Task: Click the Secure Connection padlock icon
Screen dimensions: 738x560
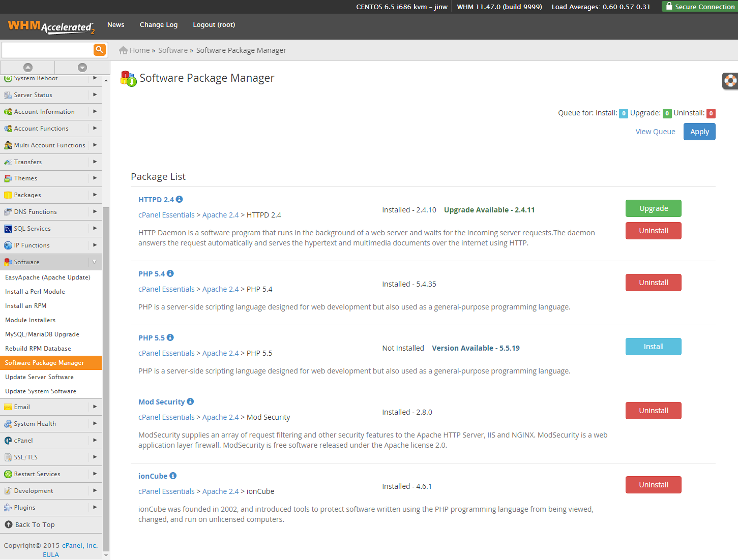Action: (x=669, y=6)
